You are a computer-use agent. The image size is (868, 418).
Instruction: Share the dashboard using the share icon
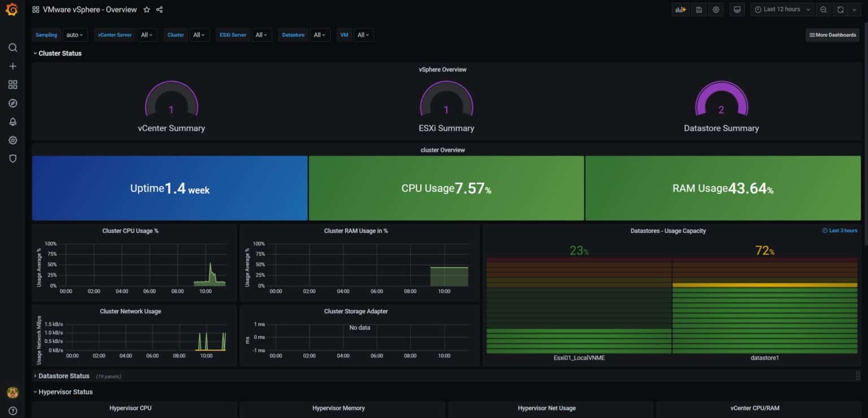pyautogui.click(x=159, y=10)
